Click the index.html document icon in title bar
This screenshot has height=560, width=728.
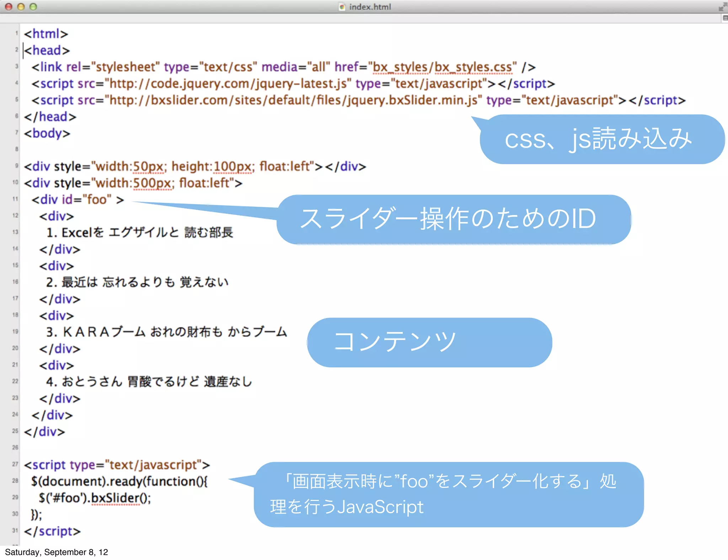coord(342,7)
